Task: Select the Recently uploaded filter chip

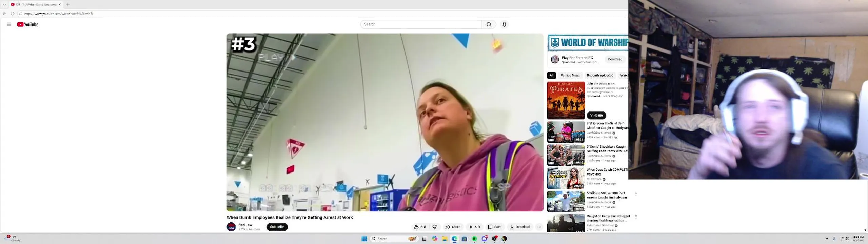Action: [x=600, y=75]
